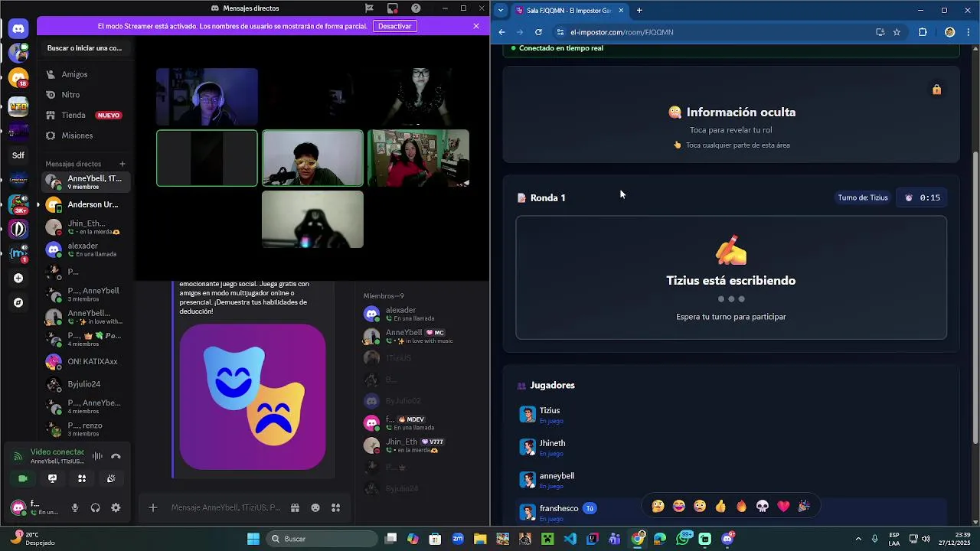Send thumbs up reaction emoji
980x551 pixels.
[x=720, y=506]
